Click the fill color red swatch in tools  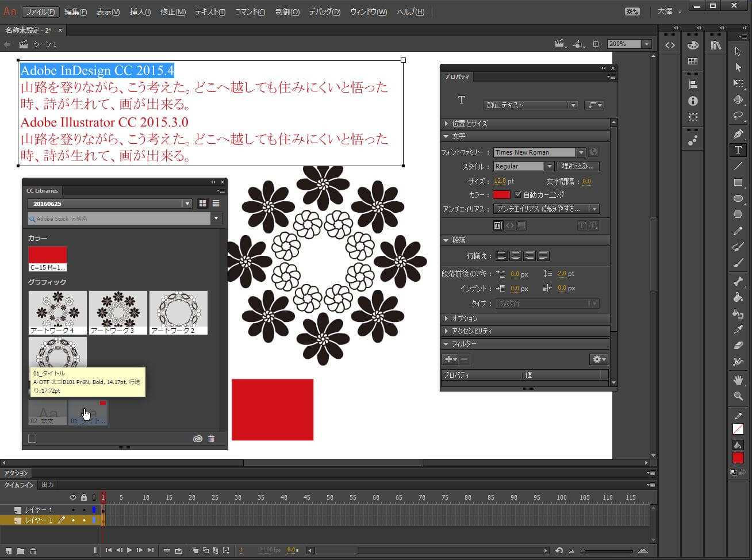pyautogui.click(x=738, y=458)
